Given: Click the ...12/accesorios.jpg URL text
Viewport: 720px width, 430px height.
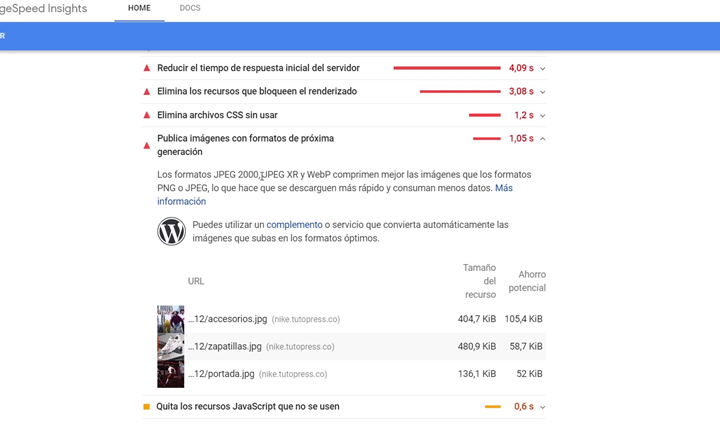Looking at the screenshot, I should [x=227, y=319].
